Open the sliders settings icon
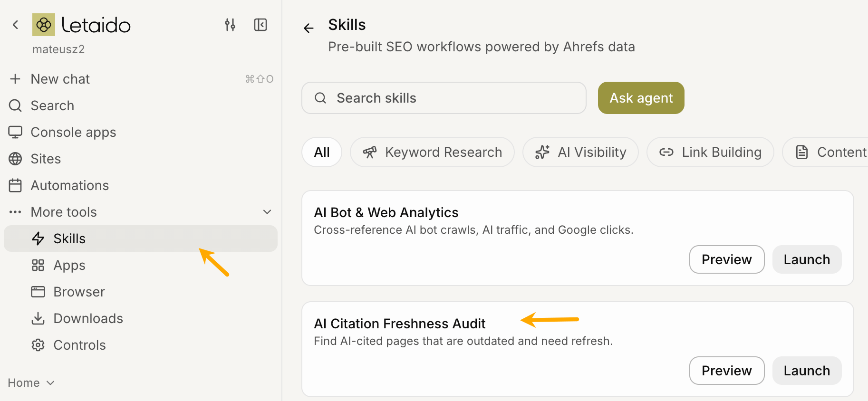This screenshot has width=868, height=401. (230, 25)
